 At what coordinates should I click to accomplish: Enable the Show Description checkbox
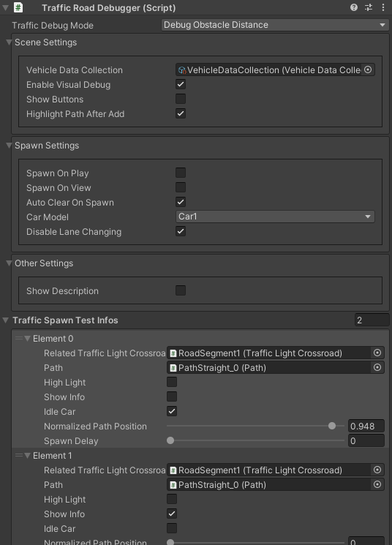pos(181,290)
